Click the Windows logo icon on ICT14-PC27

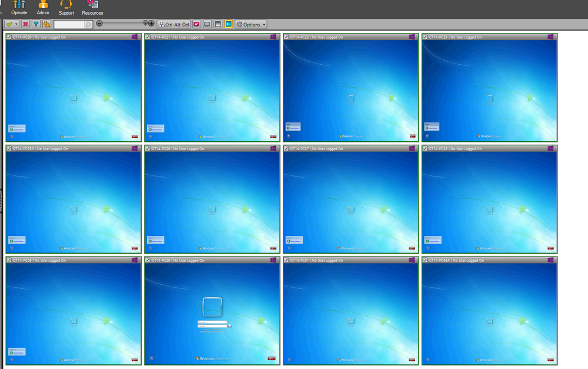click(412, 149)
